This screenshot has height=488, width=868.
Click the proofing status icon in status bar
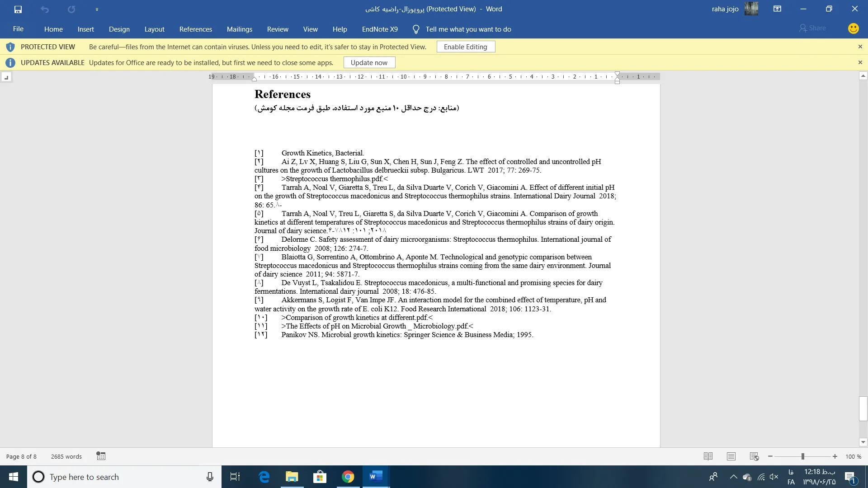[101, 456]
